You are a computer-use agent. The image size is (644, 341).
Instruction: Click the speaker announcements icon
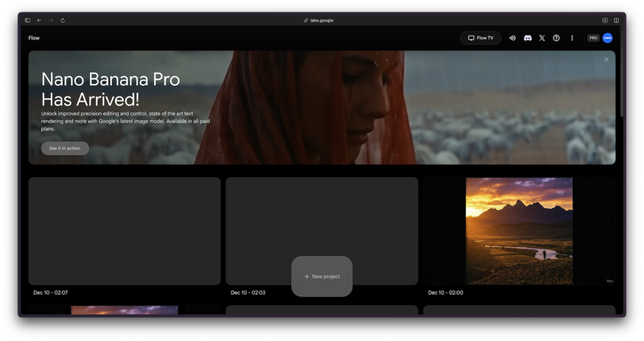pos(513,38)
